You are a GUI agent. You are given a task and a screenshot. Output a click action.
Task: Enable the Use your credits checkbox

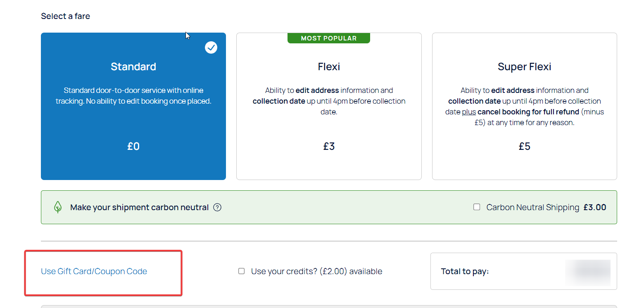pos(241,271)
